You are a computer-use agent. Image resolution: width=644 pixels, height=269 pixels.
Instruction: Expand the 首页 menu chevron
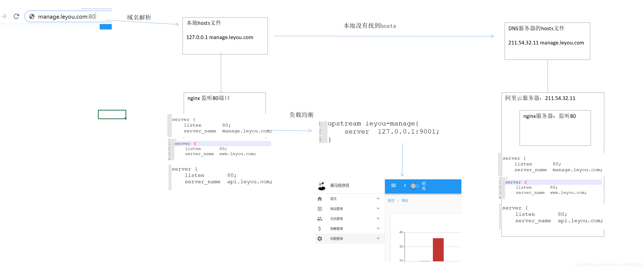[x=378, y=198]
